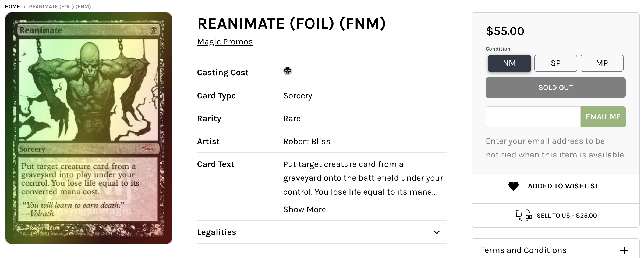Click the email address input field
The image size is (644, 258).
click(x=533, y=117)
